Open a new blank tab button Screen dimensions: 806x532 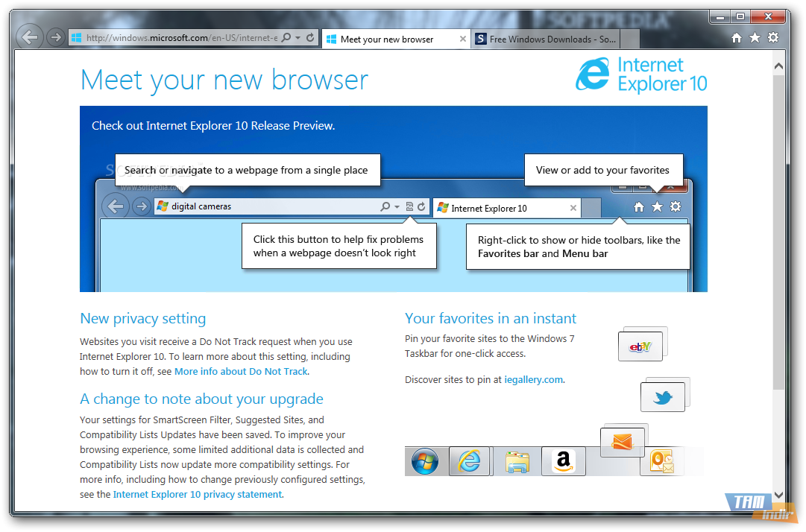[x=630, y=39]
